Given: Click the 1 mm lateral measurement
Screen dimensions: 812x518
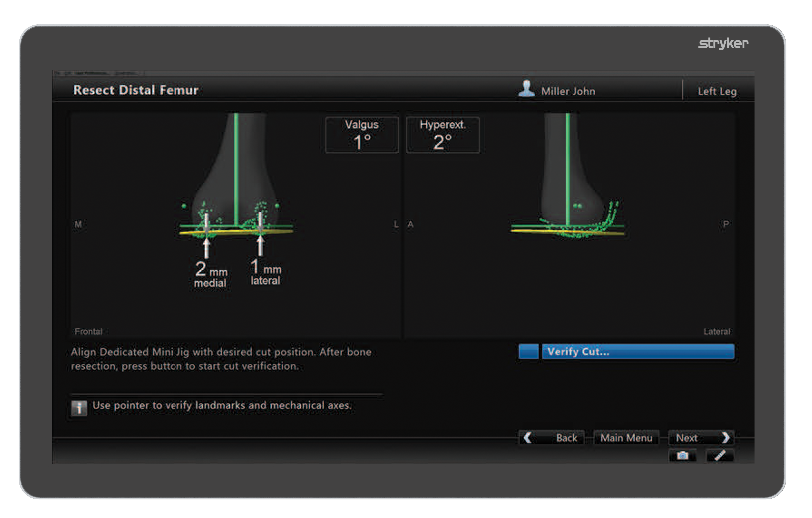Looking at the screenshot, I should click(x=266, y=272).
